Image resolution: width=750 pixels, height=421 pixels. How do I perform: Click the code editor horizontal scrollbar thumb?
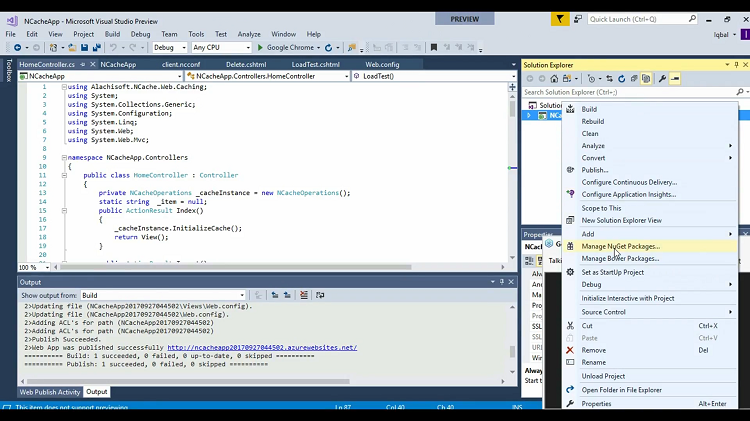coord(236,267)
